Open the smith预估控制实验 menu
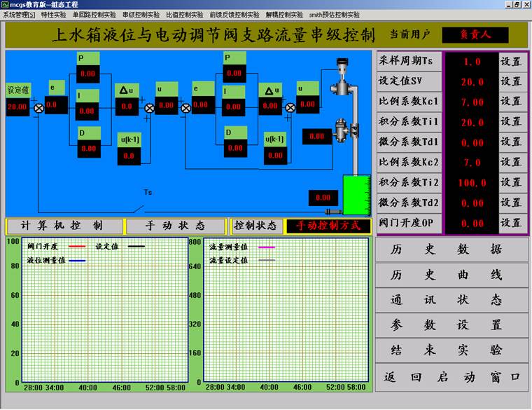Viewport: 532px width, 410px height. (x=334, y=14)
